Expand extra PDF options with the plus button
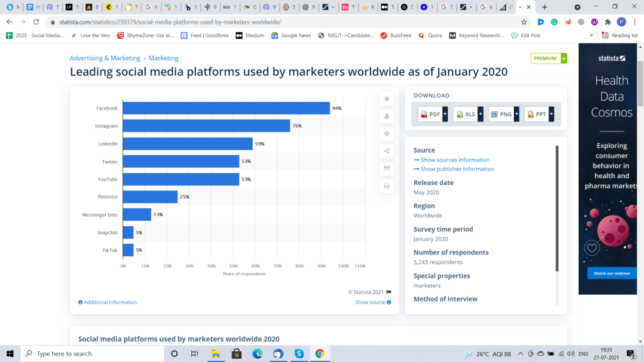The image size is (644, 362). (444, 114)
